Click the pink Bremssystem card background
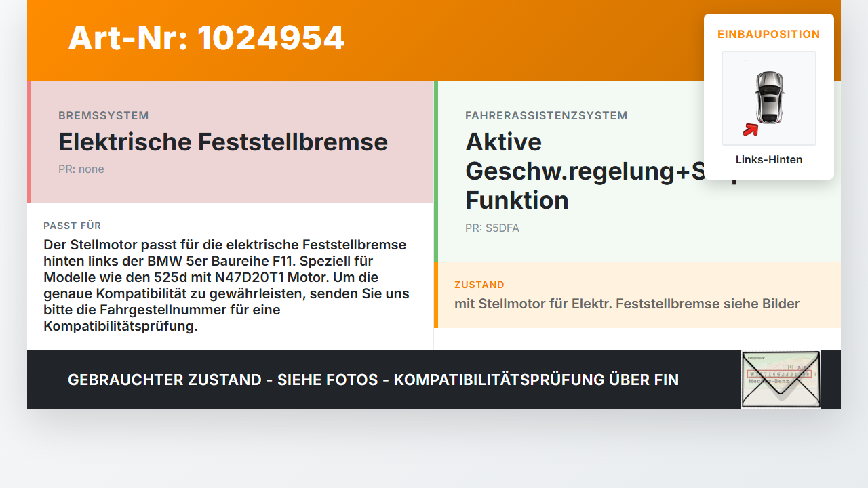This screenshot has height=488, width=868. pyautogui.click(x=231, y=142)
